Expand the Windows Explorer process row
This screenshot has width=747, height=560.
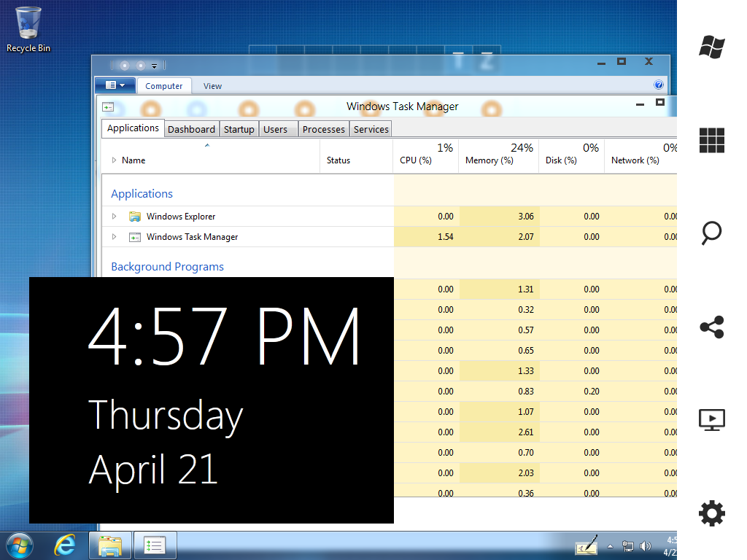point(114,217)
